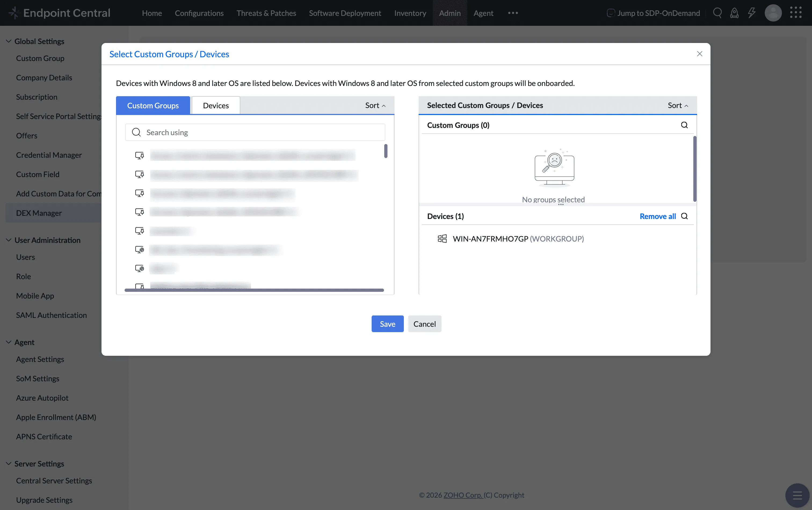
Task: Open SAML Authentication in sidebar
Action: click(51, 315)
